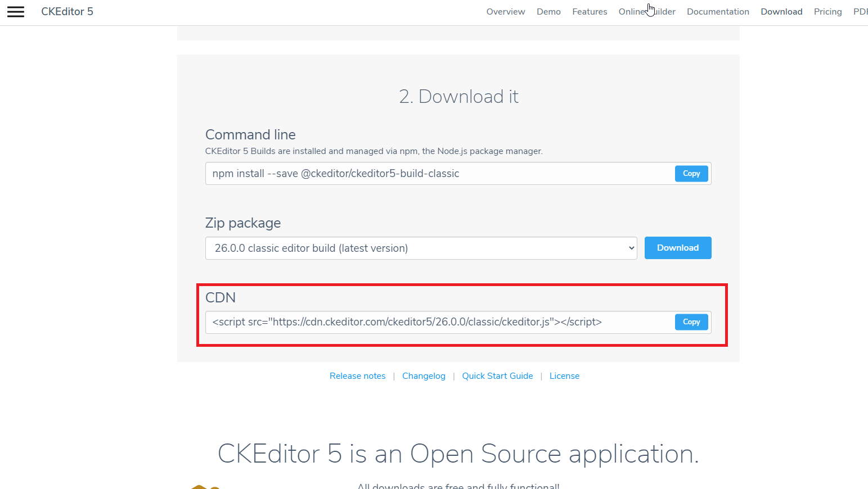This screenshot has width=868, height=489.
Task: Open the Online Builder nav link
Action: (647, 12)
